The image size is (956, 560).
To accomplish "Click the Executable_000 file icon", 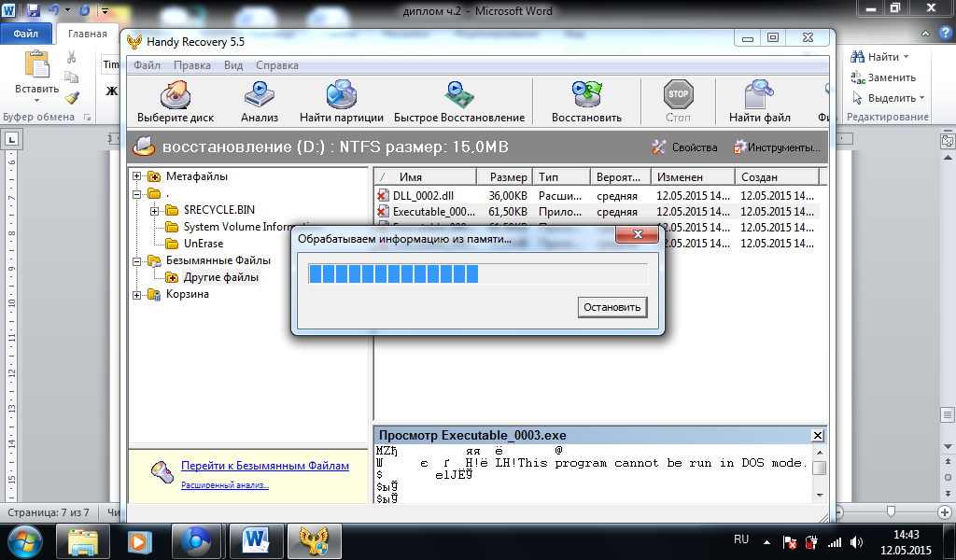I will tap(382, 212).
